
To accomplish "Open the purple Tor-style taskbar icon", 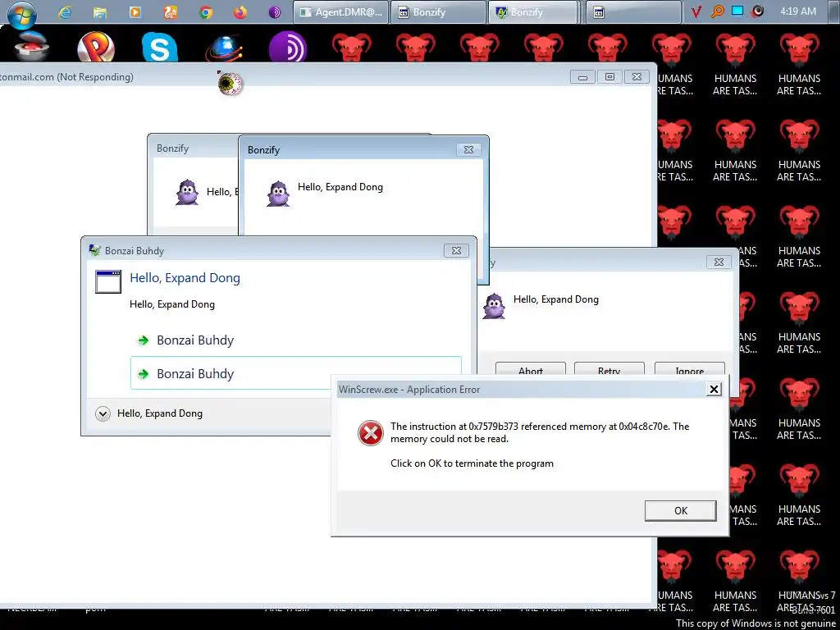I will coord(275,12).
